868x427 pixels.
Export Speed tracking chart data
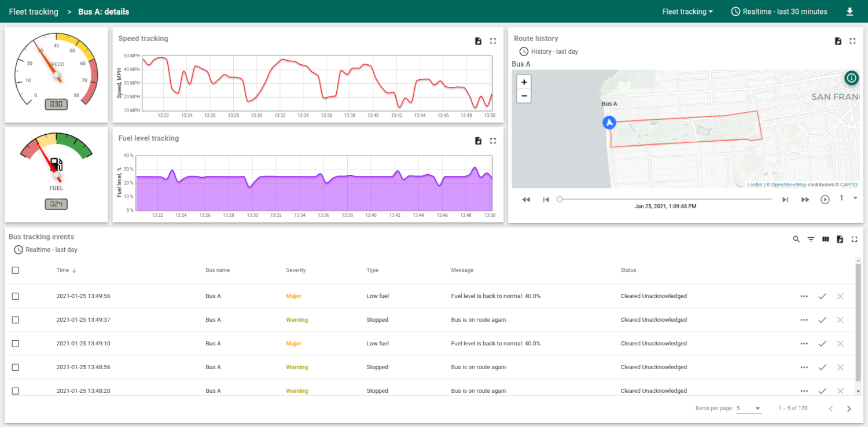(x=478, y=41)
